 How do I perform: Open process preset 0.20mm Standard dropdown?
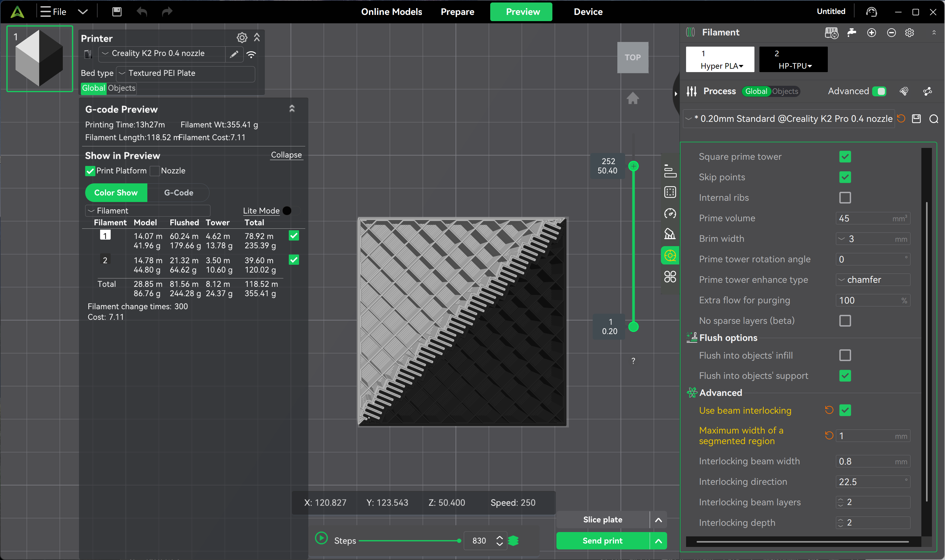[x=789, y=119]
